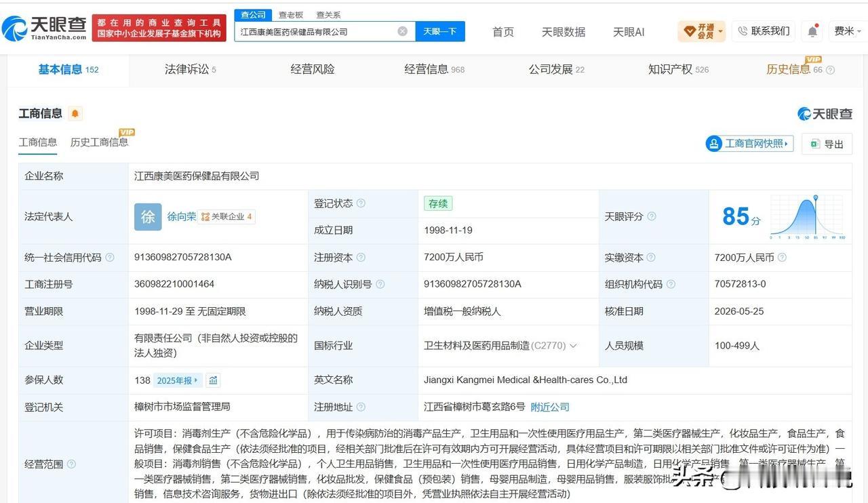
Task: Click the help icon next to 纳税人识别号
Action: click(x=380, y=285)
